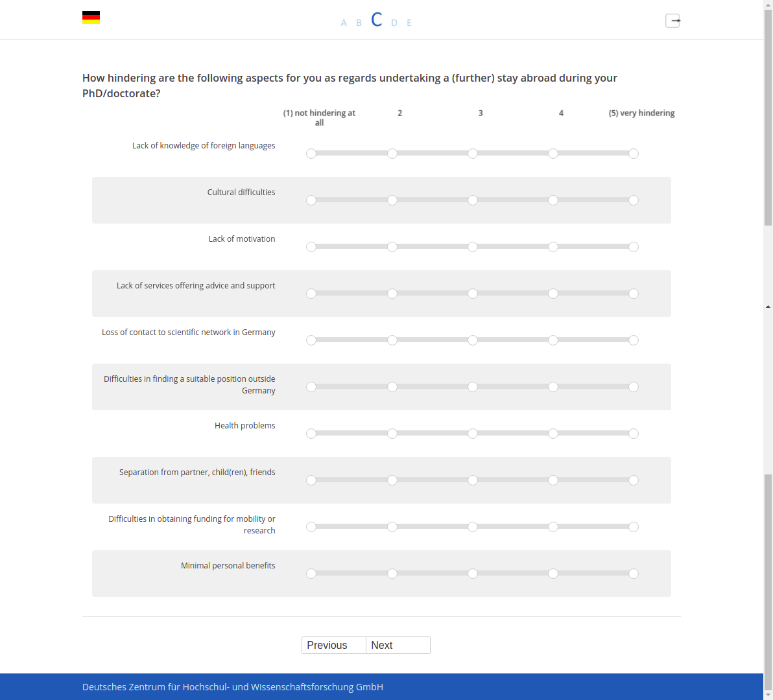Click the '(1) not hindering at all' column header

pos(320,118)
